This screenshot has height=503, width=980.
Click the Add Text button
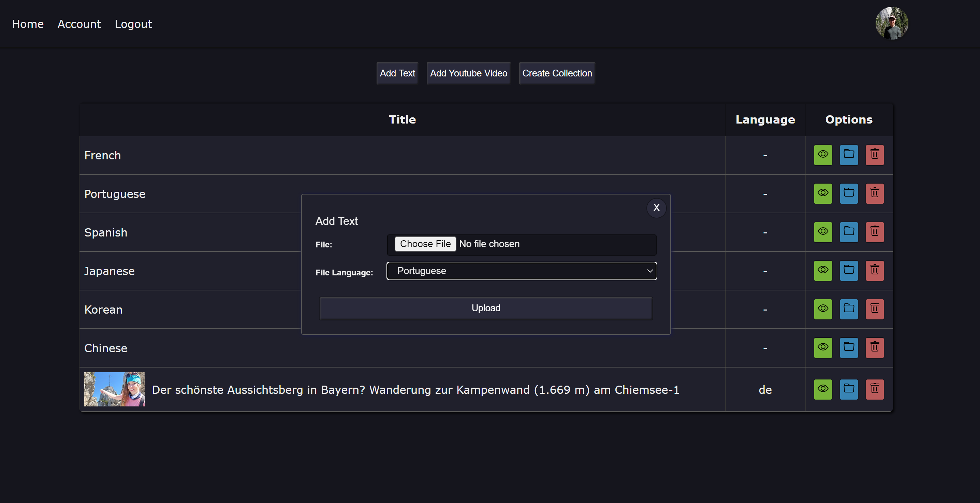coord(397,73)
